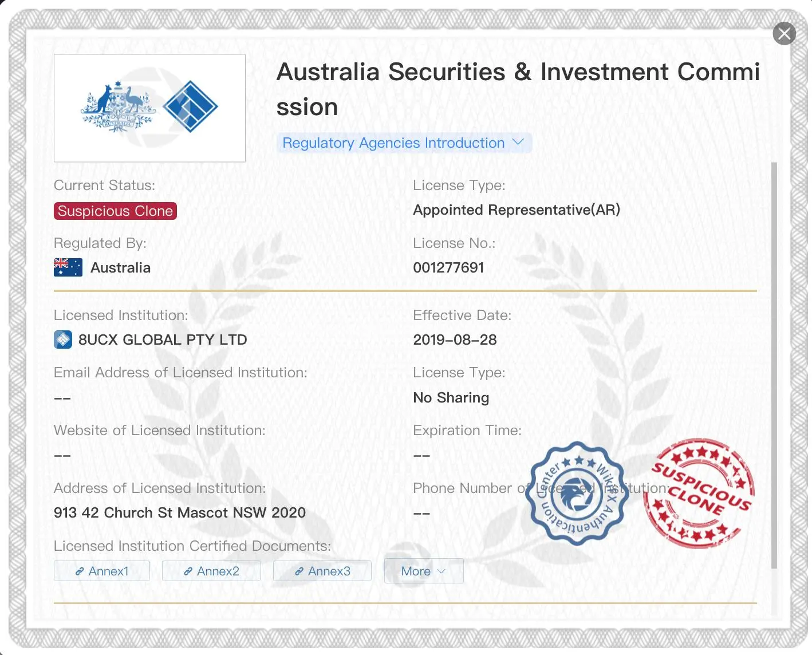Click the chevron next to Regulatory Agencies Introduction
The image size is (812, 655).
pyautogui.click(x=518, y=142)
